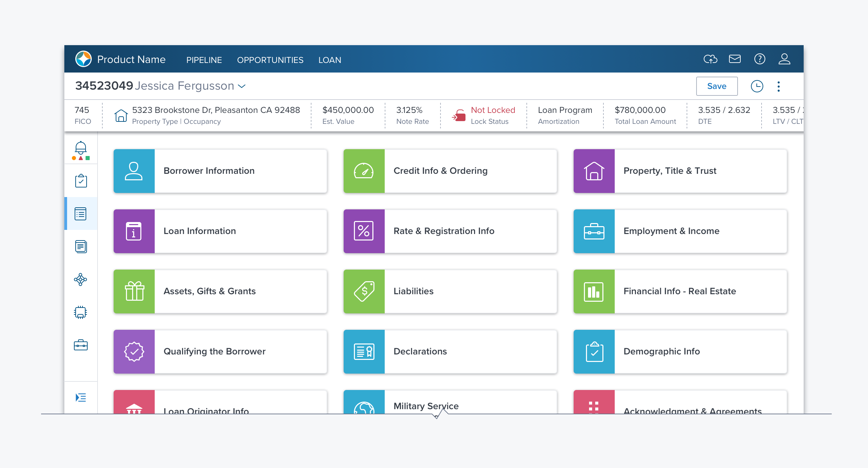Open the briefcase sidebar icon

(x=81, y=345)
